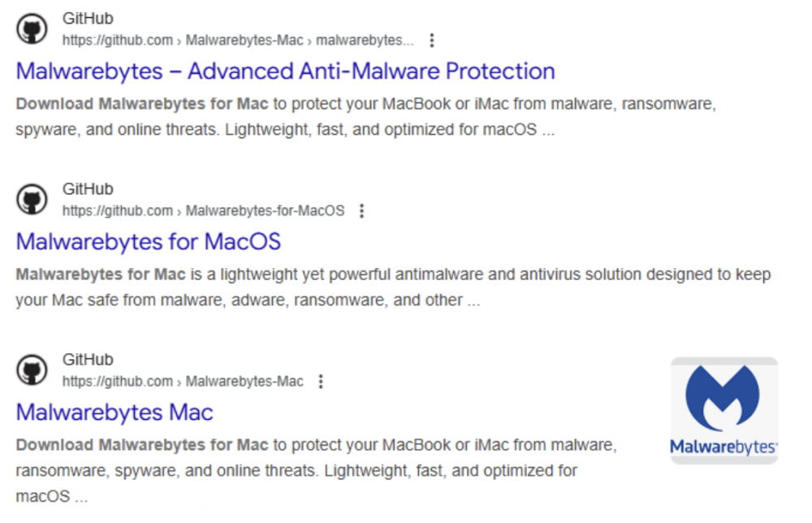
Task: Click the URL above Malwarebytes Mac title
Action: (183, 382)
